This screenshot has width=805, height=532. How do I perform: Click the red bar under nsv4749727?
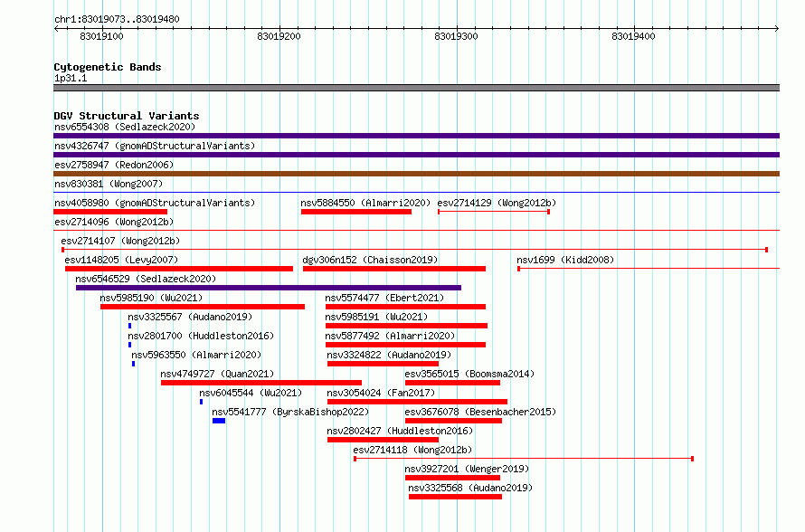[x=261, y=383]
